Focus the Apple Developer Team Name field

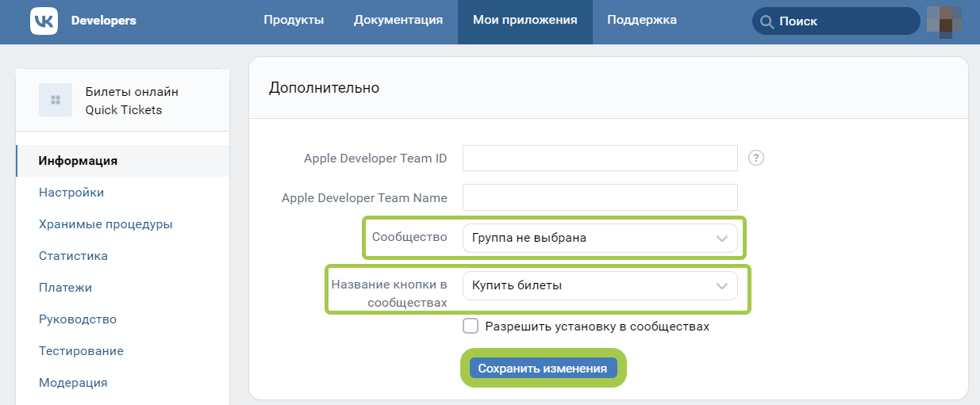click(x=600, y=197)
